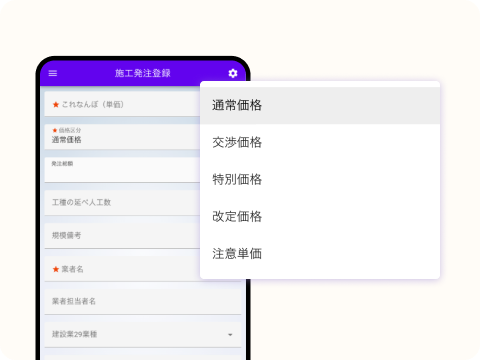Select 通常価格 from the dropdown list
Viewport: 480px width, 360px height.
(x=320, y=105)
